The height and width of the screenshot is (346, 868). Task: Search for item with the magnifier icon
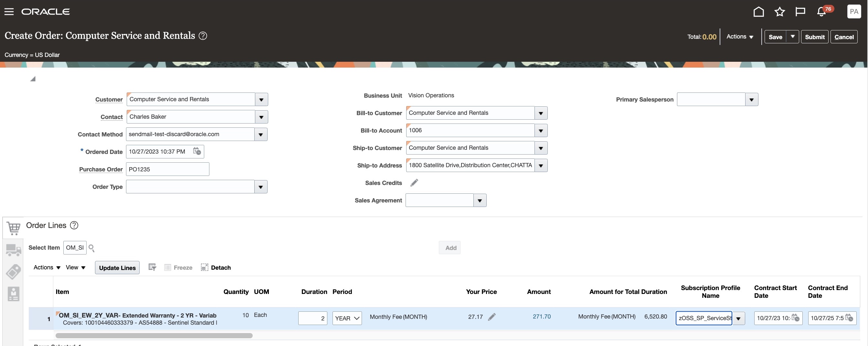click(x=91, y=248)
